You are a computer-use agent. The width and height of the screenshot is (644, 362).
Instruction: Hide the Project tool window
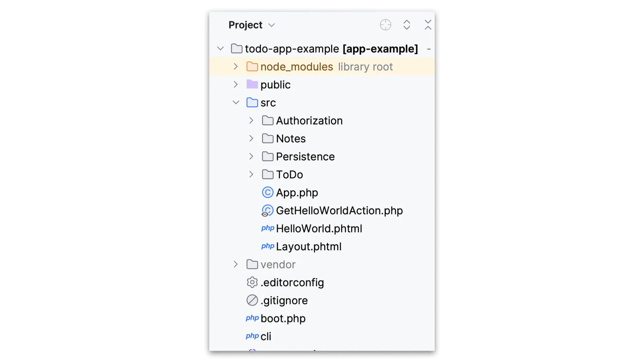tap(428, 24)
